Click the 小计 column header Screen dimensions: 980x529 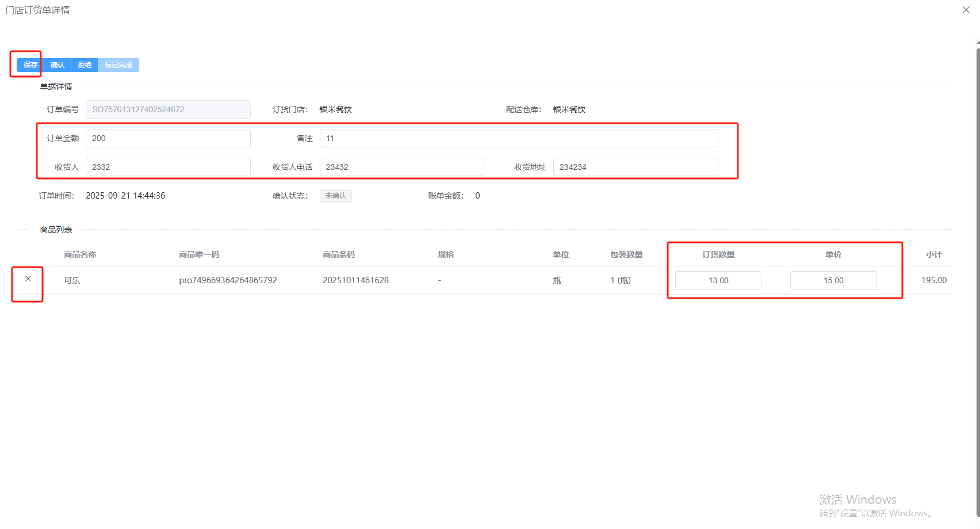pyautogui.click(x=933, y=254)
